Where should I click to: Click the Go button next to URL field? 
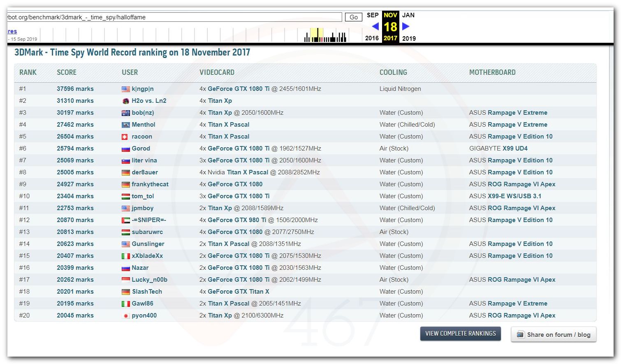pyautogui.click(x=354, y=17)
